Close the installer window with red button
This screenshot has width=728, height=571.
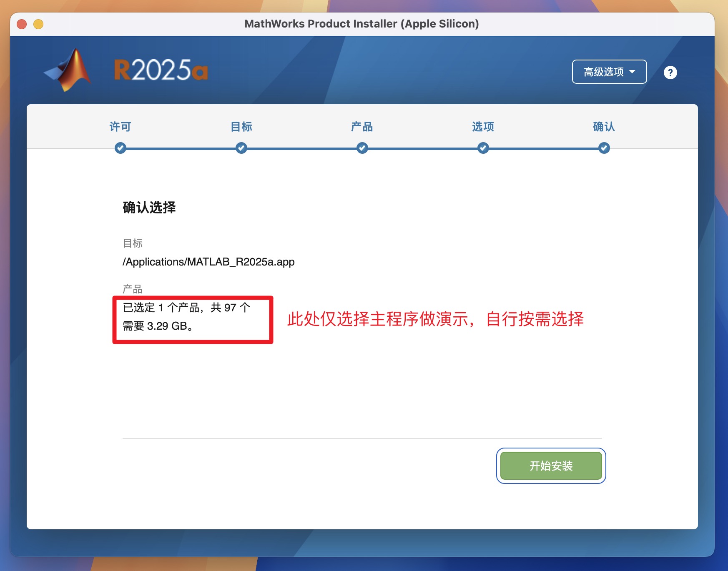[x=22, y=24]
